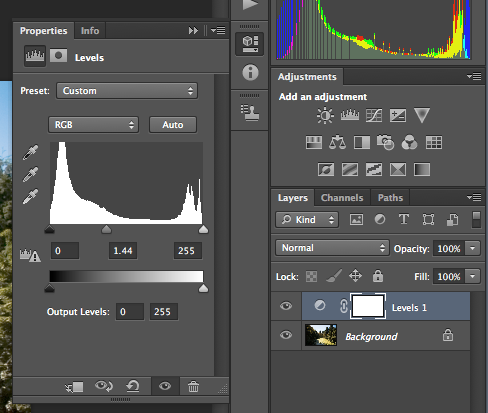Hide the Background layer
The width and height of the screenshot is (488, 413).
click(x=286, y=335)
